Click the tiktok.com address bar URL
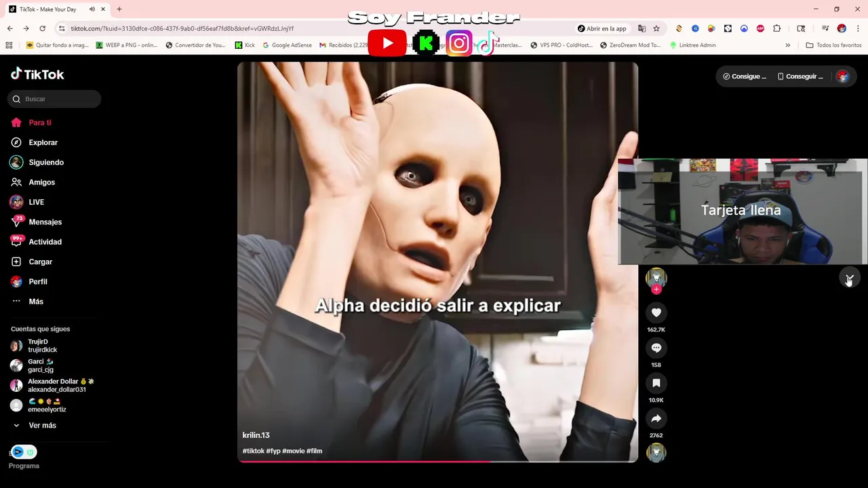868x488 pixels. pos(182,28)
